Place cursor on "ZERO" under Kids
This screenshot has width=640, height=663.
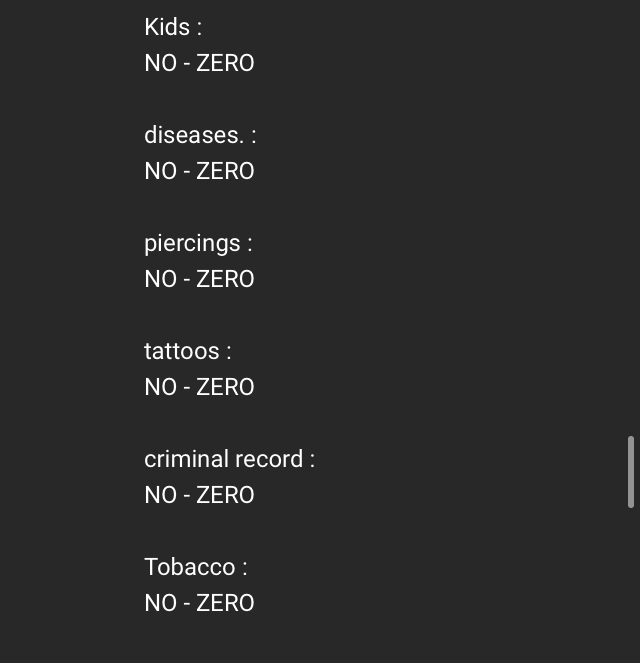pos(225,63)
